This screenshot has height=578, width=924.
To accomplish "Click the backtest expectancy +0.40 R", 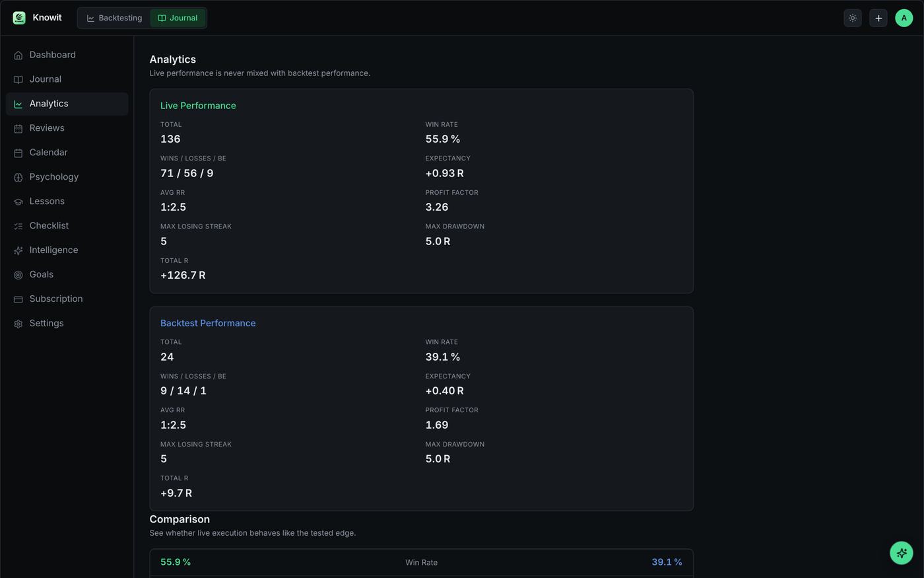I will pyautogui.click(x=445, y=391).
